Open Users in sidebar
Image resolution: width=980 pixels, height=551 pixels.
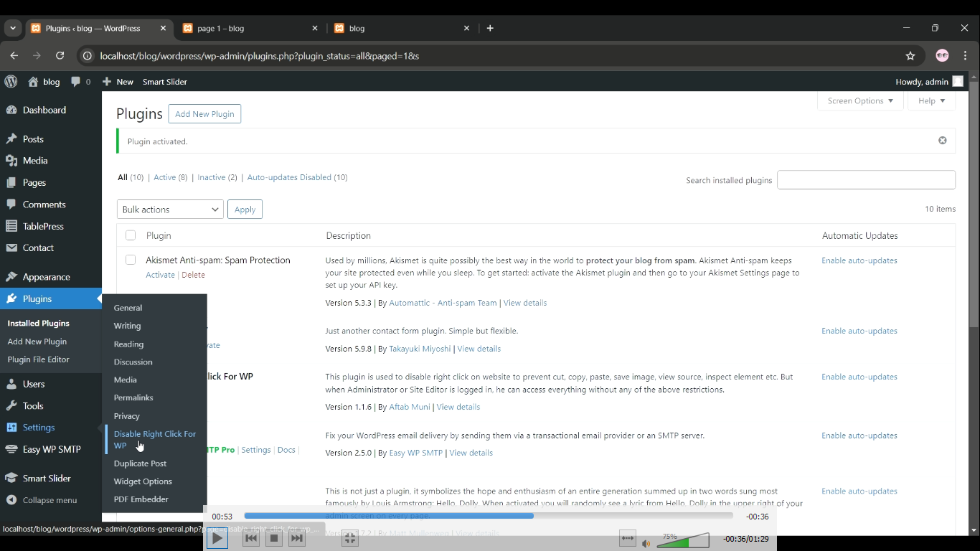click(34, 384)
